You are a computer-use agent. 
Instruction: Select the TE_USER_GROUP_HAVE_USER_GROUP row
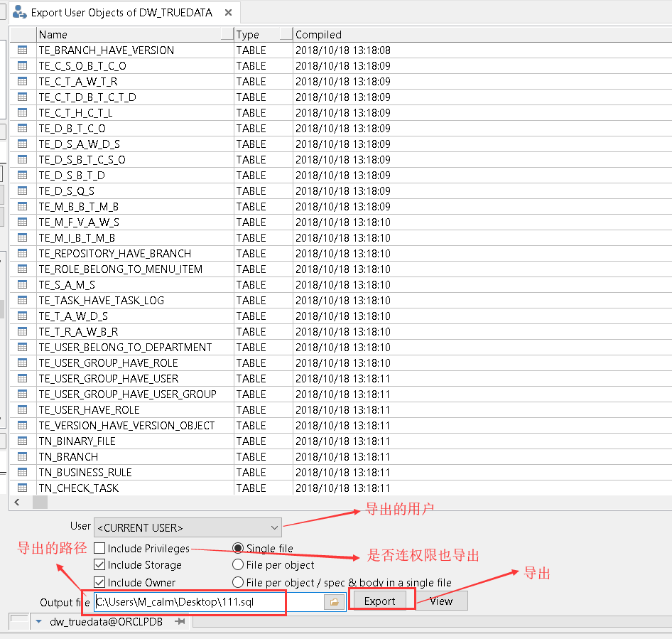341,394
